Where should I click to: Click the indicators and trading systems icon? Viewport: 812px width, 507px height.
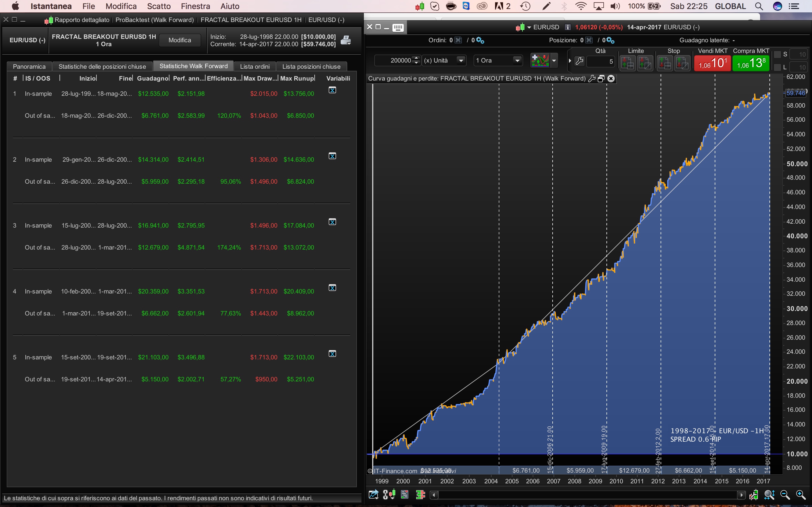(x=540, y=61)
